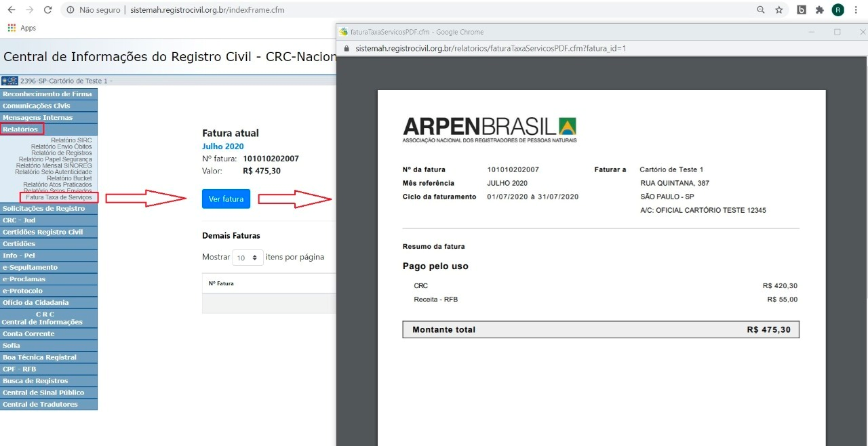Viewport: 868px width, 446px height.
Task: Open Fatura Taxa de Serviços link
Action: [x=59, y=197]
